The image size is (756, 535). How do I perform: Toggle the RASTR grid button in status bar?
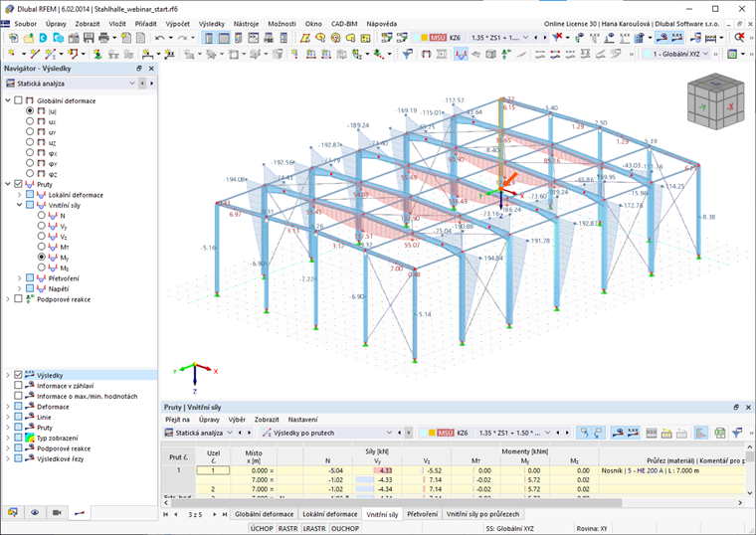point(287,529)
